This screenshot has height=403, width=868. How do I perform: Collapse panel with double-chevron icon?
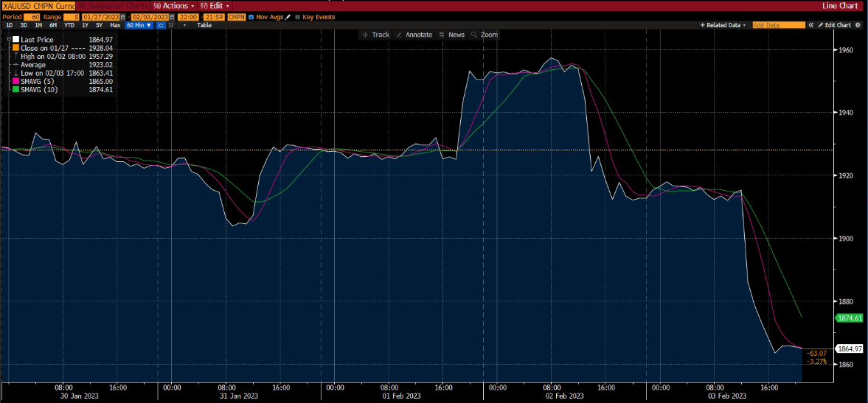click(810, 25)
